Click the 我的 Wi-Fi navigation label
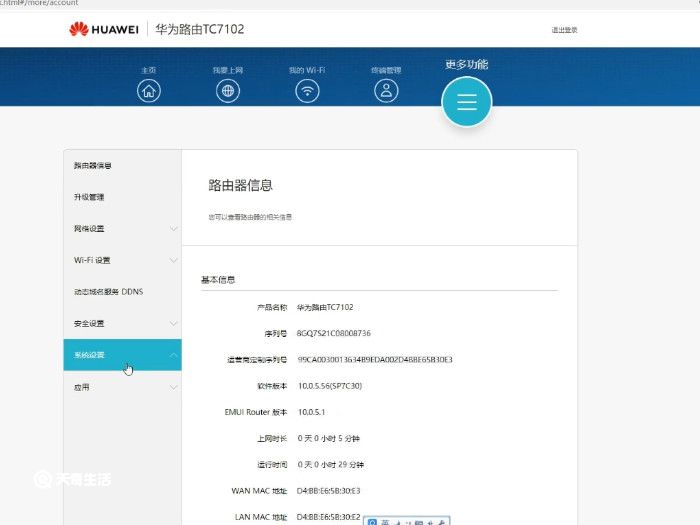 pos(307,71)
